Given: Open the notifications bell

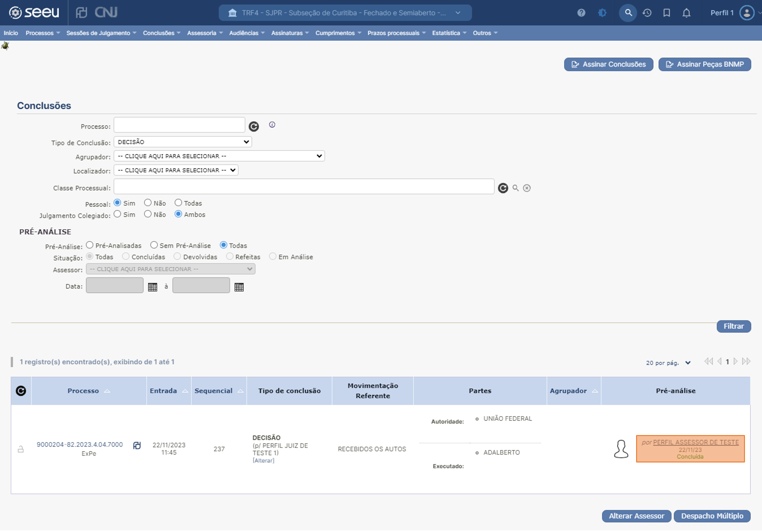Looking at the screenshot, I should click(x=686, y=13).
